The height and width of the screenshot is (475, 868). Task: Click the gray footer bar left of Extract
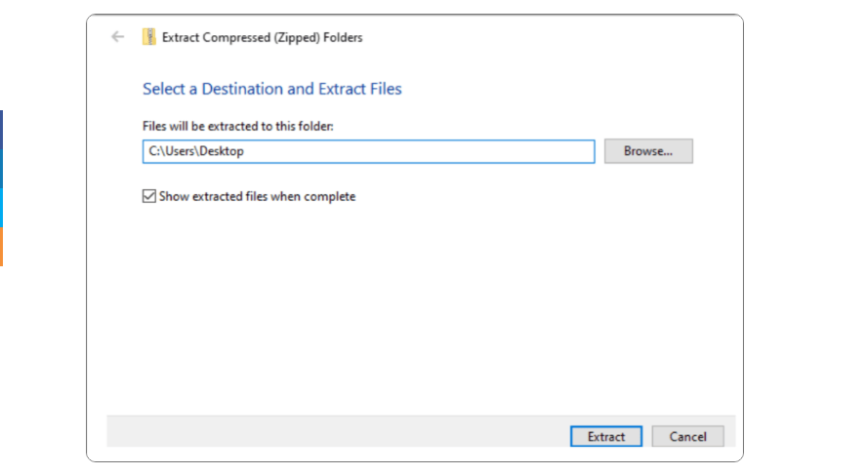338,431
